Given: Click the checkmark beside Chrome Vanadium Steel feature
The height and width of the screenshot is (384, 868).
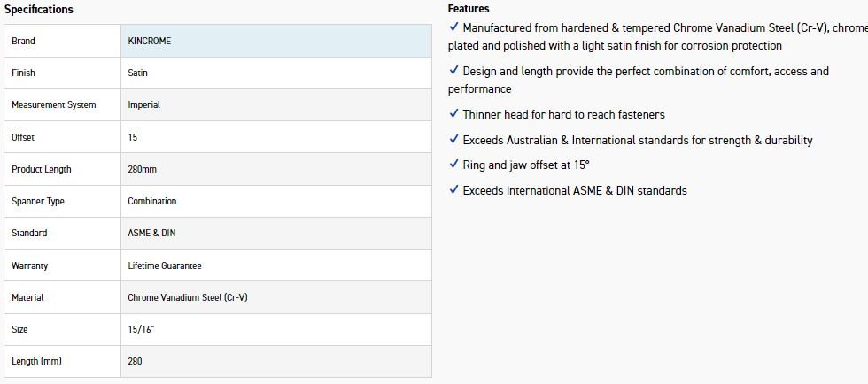Looking at the screenshot, I should tap(453, 27).
